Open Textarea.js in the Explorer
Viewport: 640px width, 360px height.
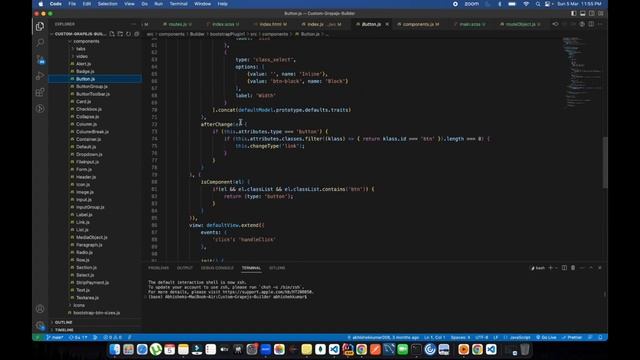[x=87, y=298]
